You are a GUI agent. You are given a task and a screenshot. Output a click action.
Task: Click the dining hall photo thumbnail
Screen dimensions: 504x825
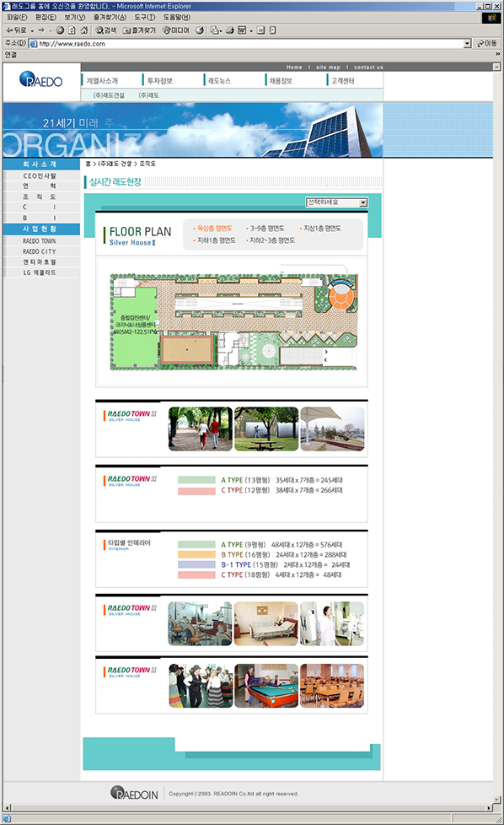tap(332, 686)
